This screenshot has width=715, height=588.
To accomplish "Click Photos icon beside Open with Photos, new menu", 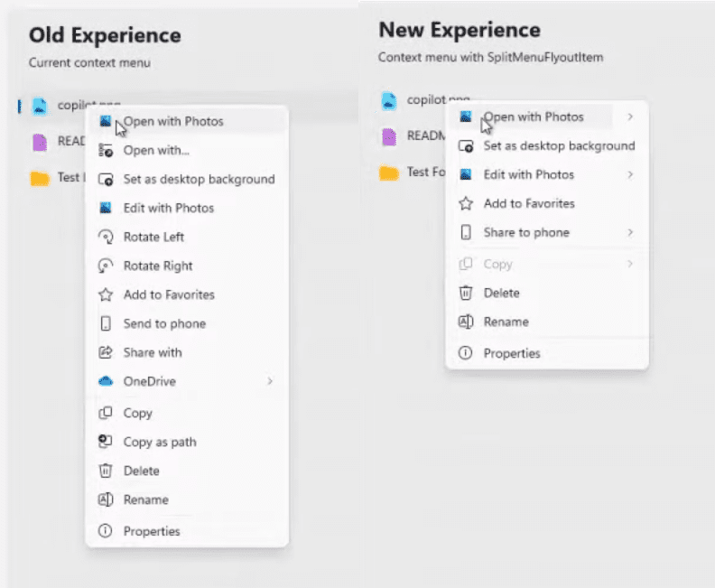I will pos(466,117).
